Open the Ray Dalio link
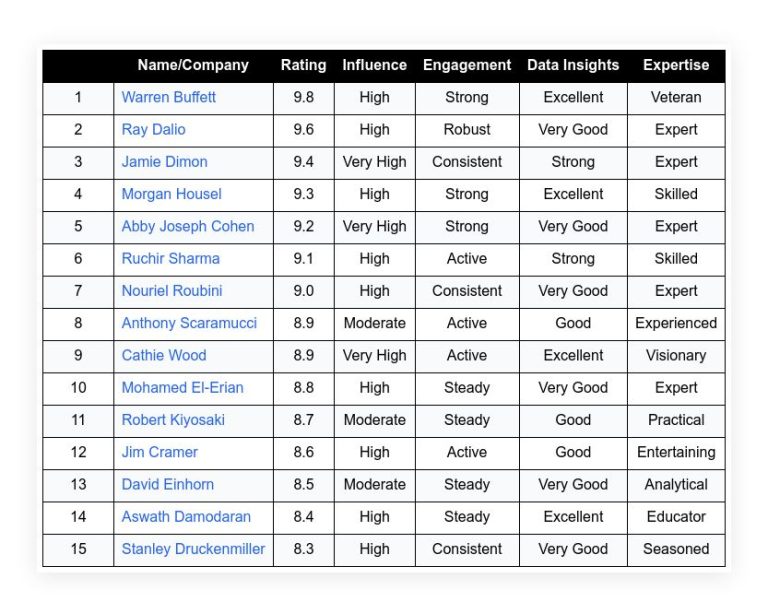 [153, 129]
